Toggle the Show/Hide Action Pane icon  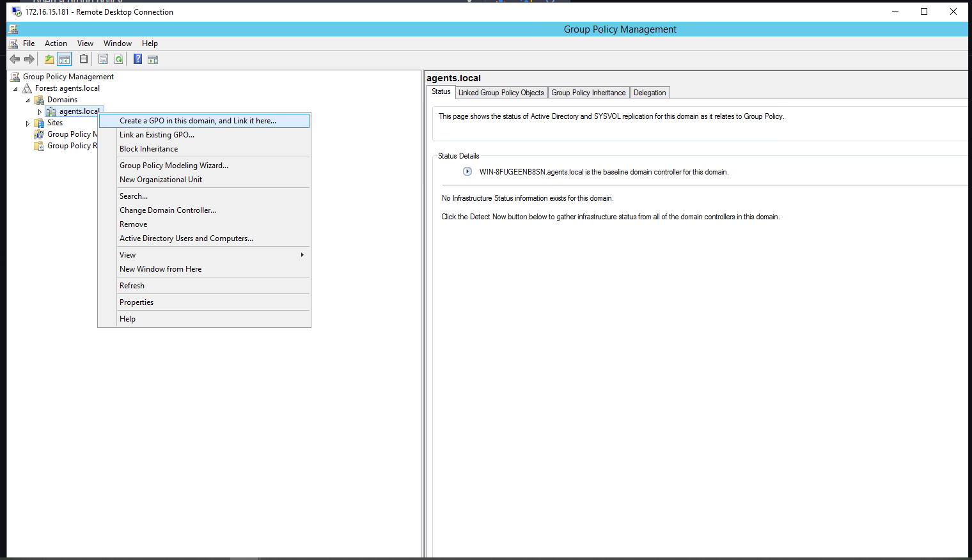tap(153, 59)
